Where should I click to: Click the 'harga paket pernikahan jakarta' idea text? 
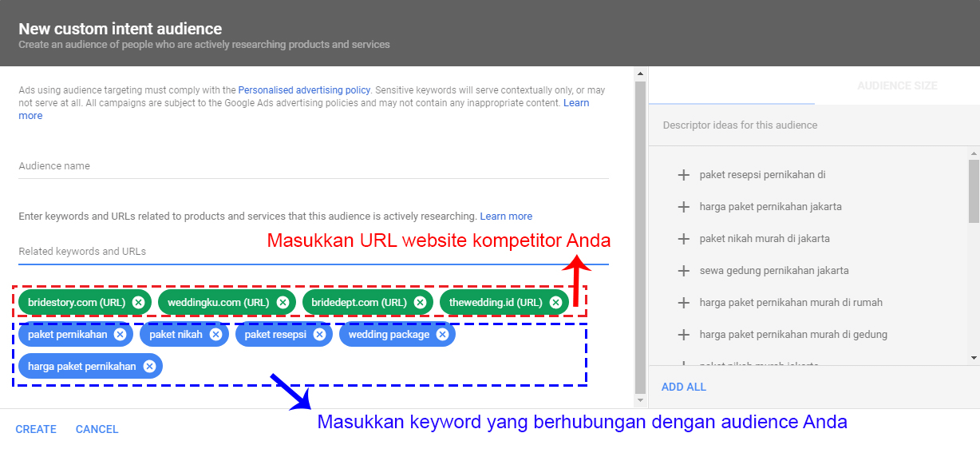[x=771, y=207]
